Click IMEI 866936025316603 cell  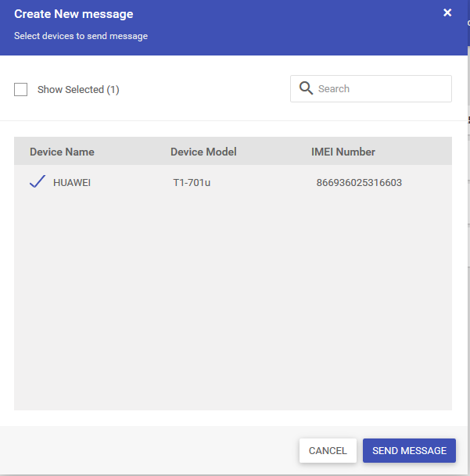point(359,183)
